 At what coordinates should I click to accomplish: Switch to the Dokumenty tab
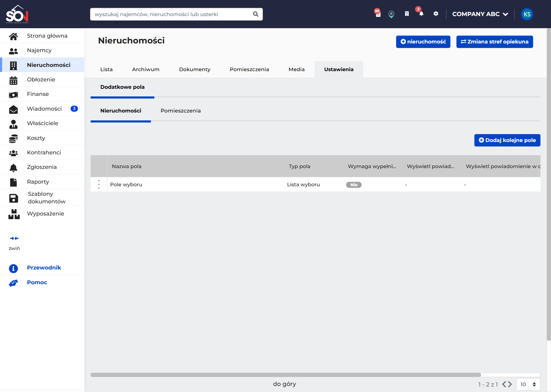click(195, 69)
